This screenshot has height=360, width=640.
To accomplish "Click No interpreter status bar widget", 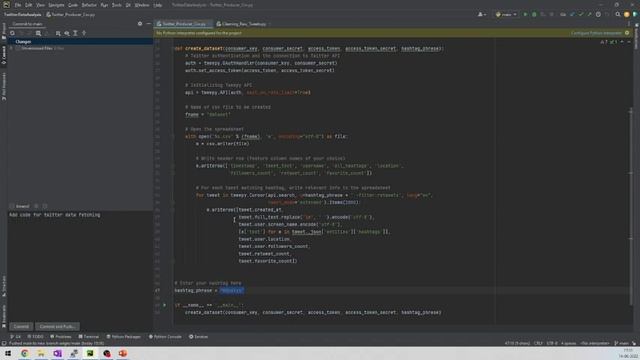I will (595, 344).
